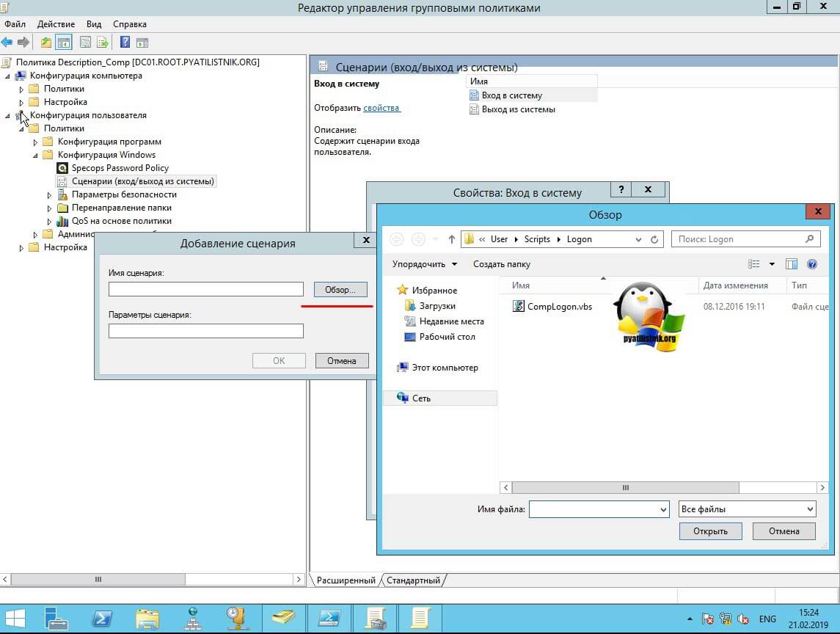Screen dimensions: 840x634
Task: Click the свойства link
Action: click(381, 108)
